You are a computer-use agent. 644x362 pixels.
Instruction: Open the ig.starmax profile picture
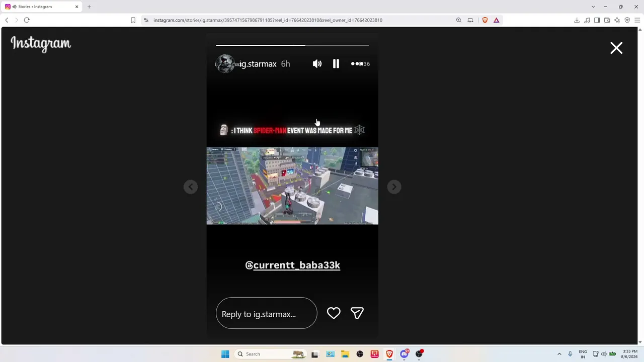tap(225, 64)
